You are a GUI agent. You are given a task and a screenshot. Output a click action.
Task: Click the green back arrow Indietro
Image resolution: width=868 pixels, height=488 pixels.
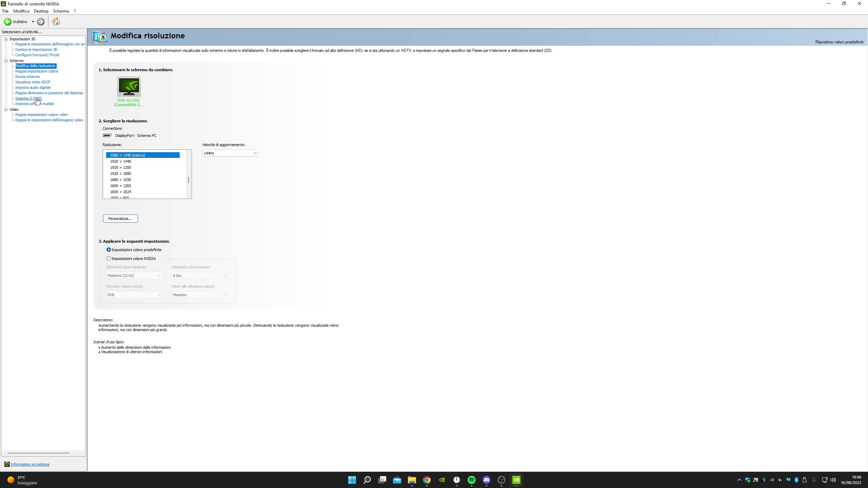(7, 21)
